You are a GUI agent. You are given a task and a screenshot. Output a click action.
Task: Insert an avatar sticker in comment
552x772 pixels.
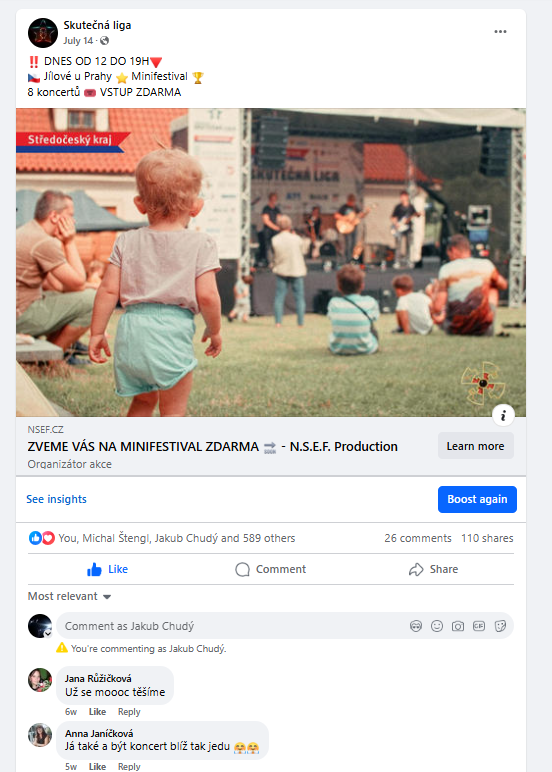(416, 626)
